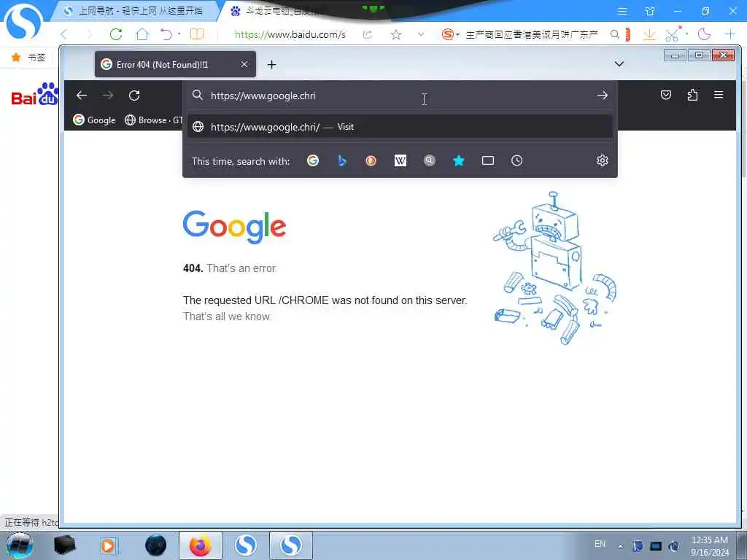The image size is (747, 560).
Task: Open Sogou search engine selector dropdown
Action: (450, 34)
